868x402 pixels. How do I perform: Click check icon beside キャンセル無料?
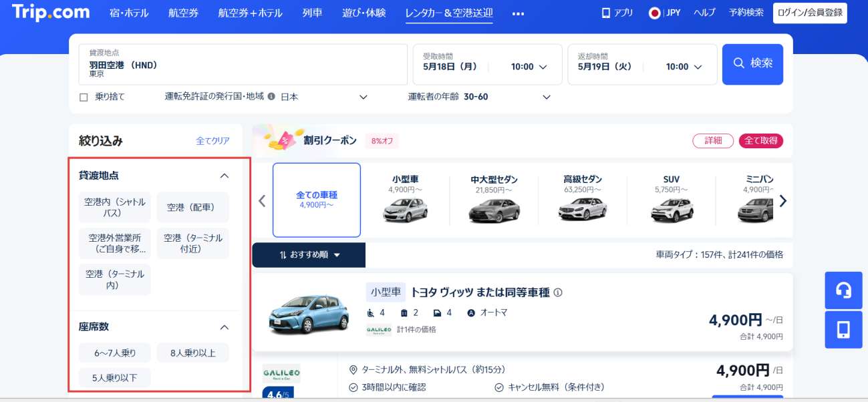pyautogui.click(x=499, y=387)
